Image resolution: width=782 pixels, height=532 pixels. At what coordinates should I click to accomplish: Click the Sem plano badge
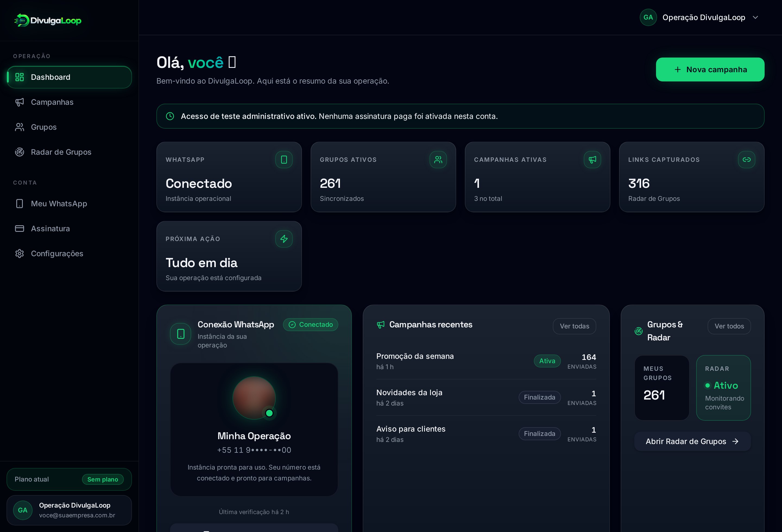point(103,479)
